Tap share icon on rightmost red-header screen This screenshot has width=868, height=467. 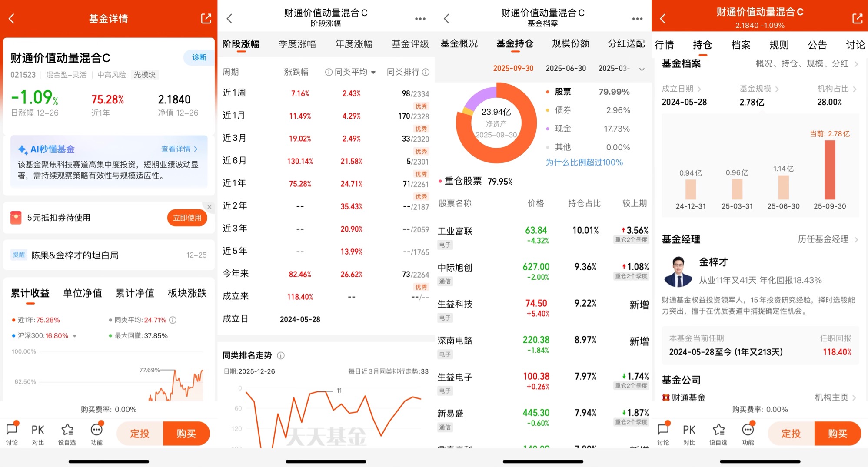tap(857, 19)
